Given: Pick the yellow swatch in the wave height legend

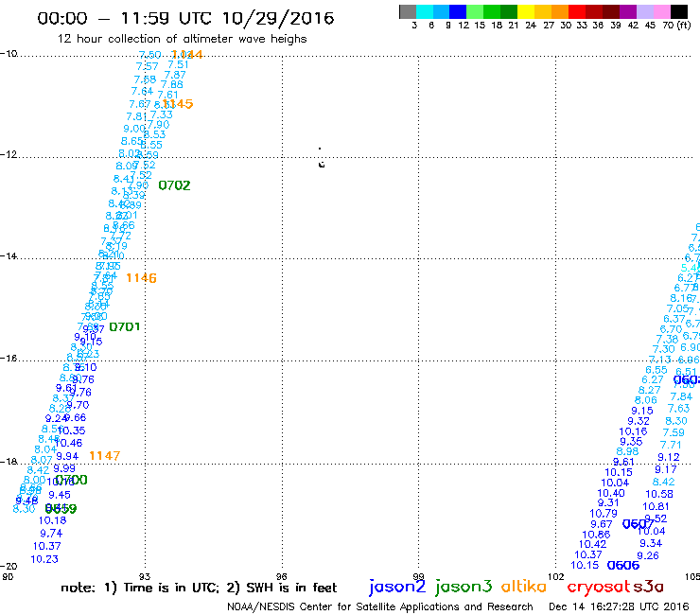Looking at the screenshot, I should tap(526, 12).
